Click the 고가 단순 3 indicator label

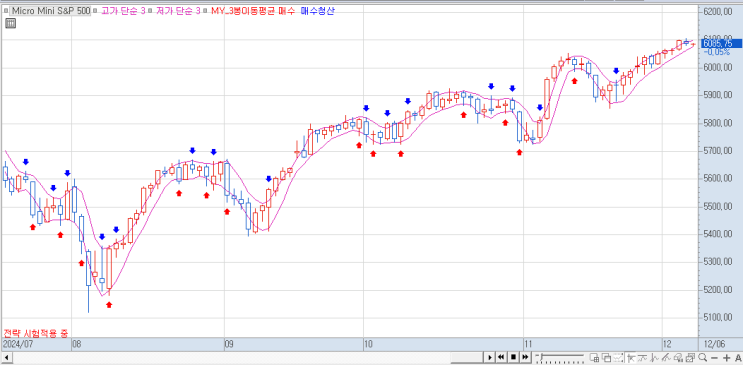point(123,10)
